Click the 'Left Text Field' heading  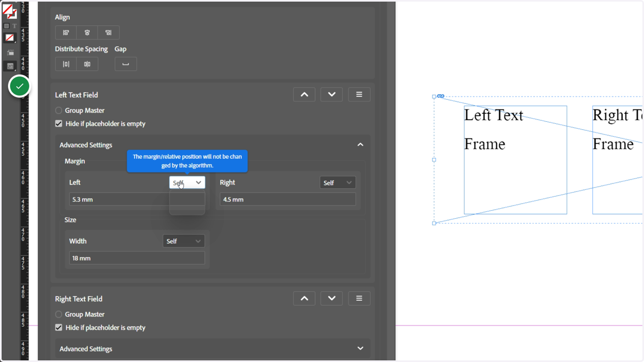click(x=77, y=95)
